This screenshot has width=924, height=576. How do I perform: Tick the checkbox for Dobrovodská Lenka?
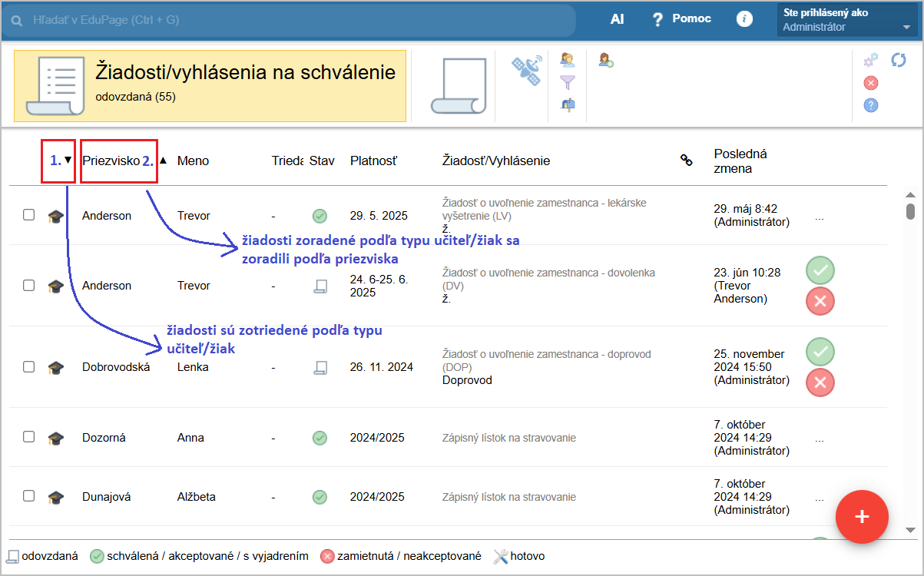[28, 367]
